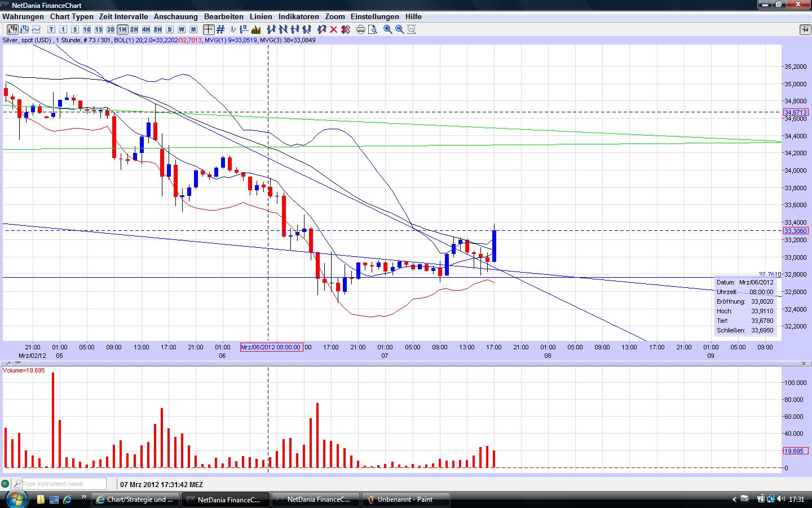The width and height of the screenshot is (812, 508).
Task: Zoom in with magnifier plus icon
Action: [388, 29]
